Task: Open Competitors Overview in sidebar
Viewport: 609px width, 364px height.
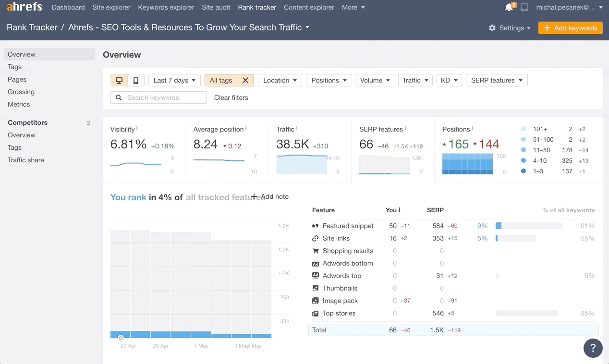Action: pos(22,135)
